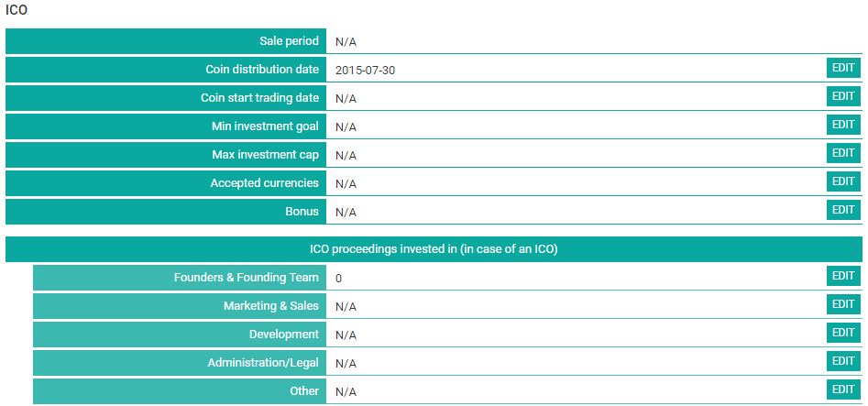Screen dimensions: 868x406
Task: Edit the Max investment cap value
Action: [843, 153]
